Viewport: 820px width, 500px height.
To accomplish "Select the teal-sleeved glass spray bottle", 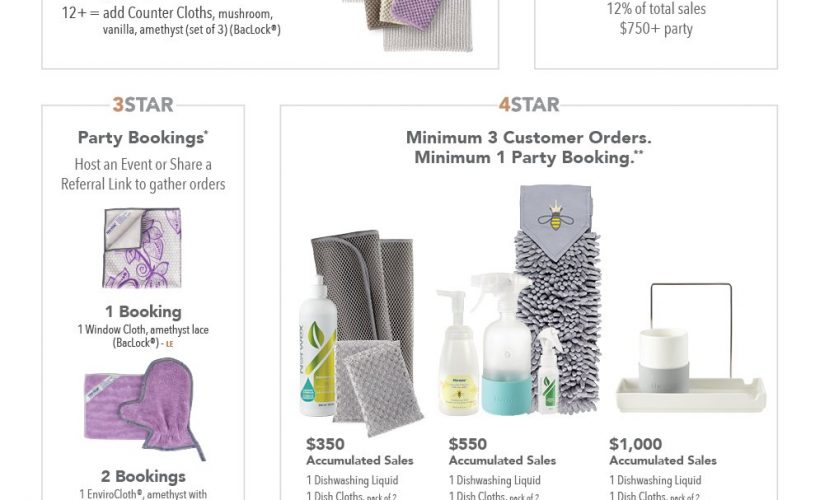I will (x=495, y=343).
